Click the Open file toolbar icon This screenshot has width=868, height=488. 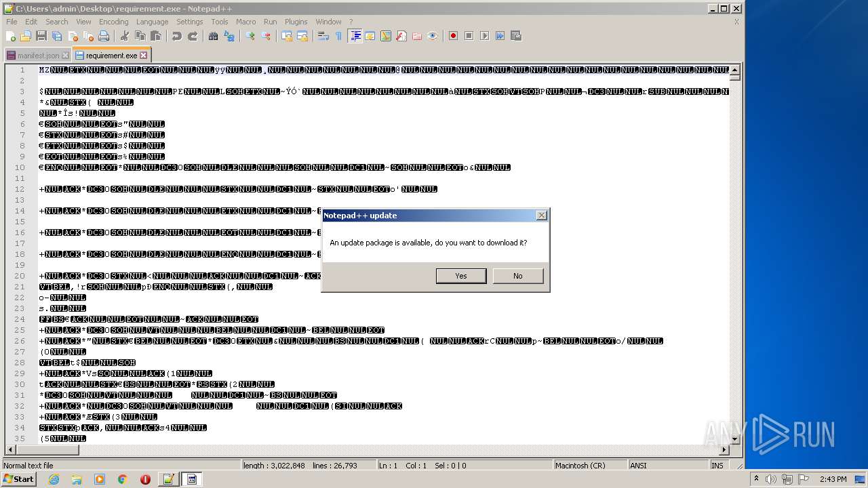click(26, 36)
